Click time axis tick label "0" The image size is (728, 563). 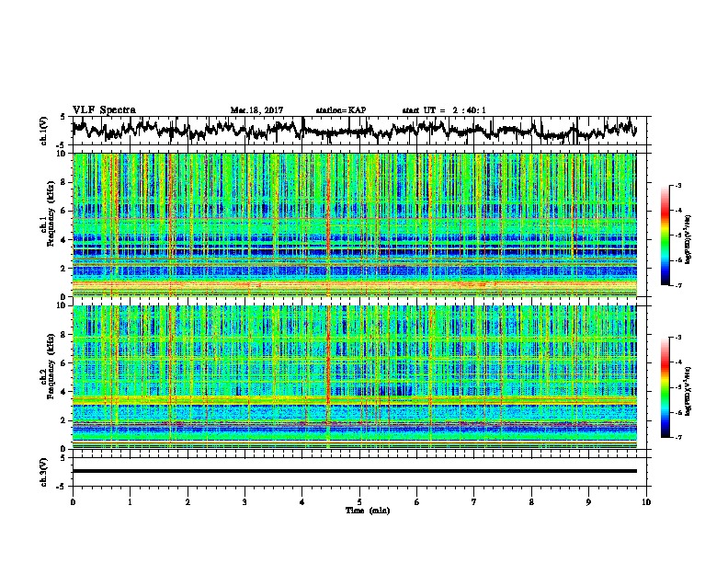pyautogui.click(x=73, y=502)
